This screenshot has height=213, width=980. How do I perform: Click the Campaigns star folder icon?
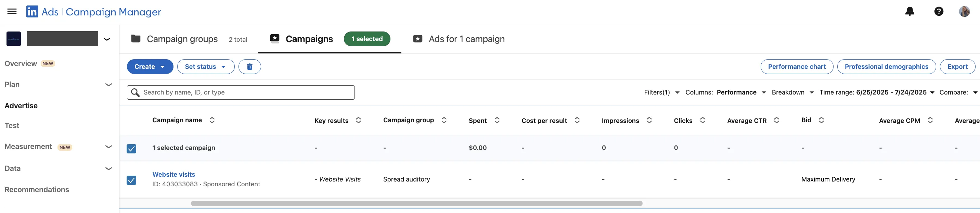click(275, 38)
